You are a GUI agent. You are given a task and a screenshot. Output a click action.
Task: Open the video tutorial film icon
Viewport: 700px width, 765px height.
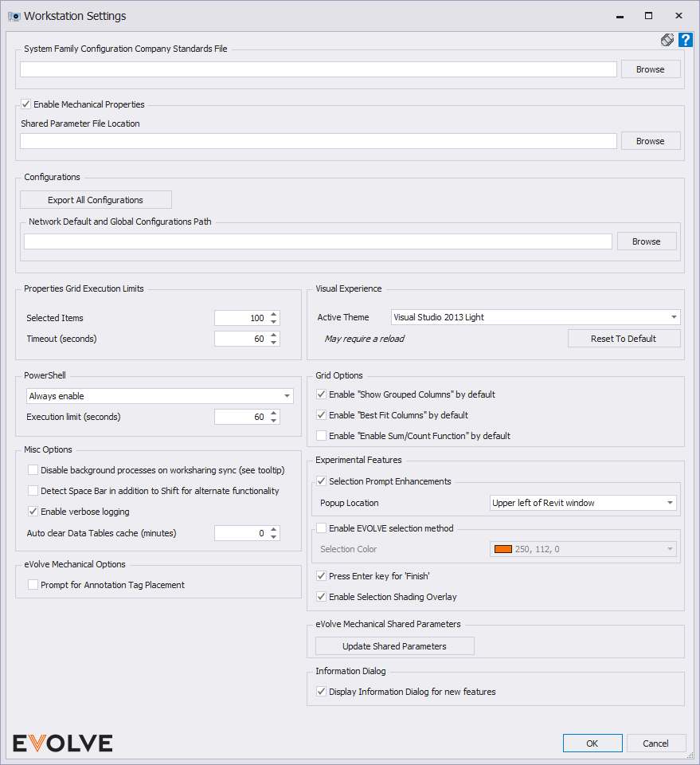coord(667,40)
